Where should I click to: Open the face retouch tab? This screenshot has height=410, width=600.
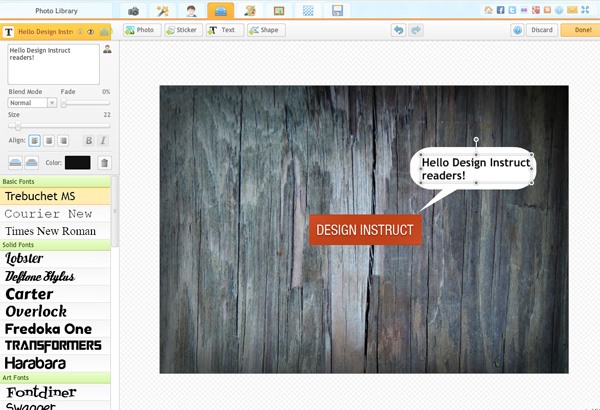click(x=191, y=11)
